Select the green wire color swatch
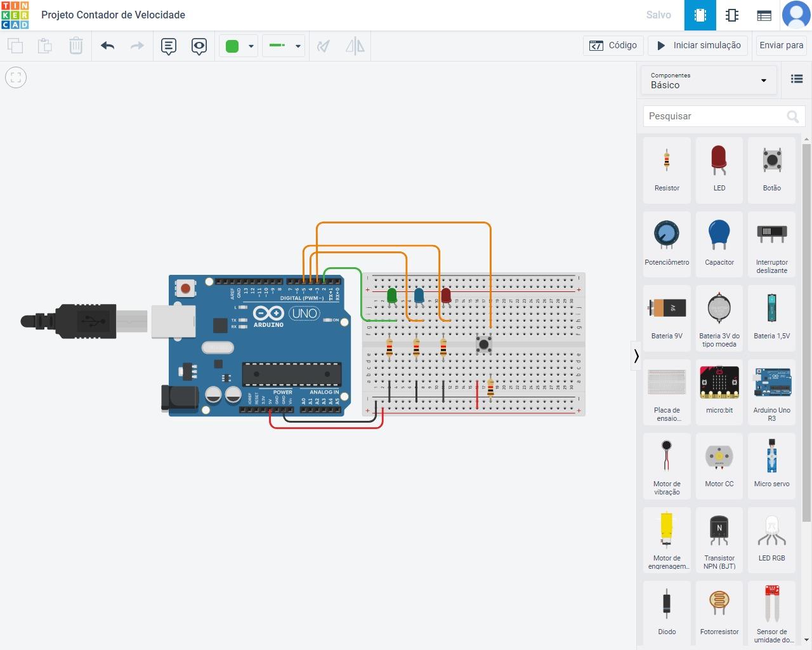Screen dimensions: 812x650 232,46
